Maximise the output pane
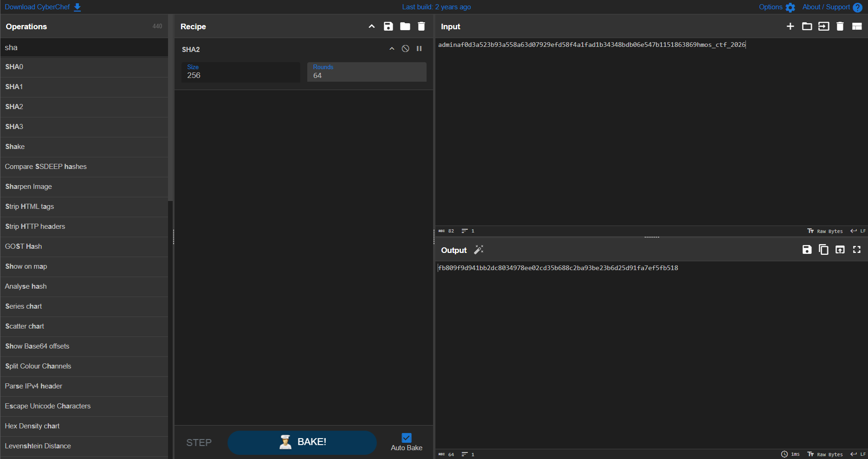868x459 pixels. [x=857, y=250]
